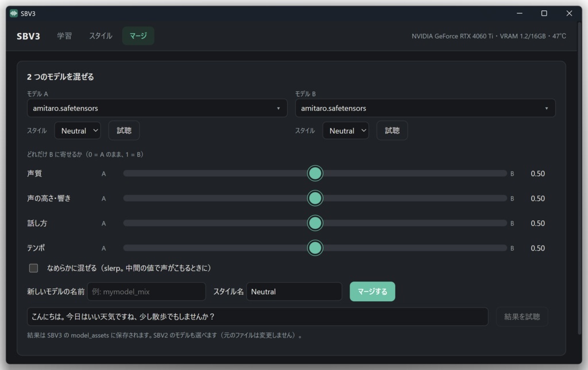Click the sample text field starting こんにちは

point(258,317)
